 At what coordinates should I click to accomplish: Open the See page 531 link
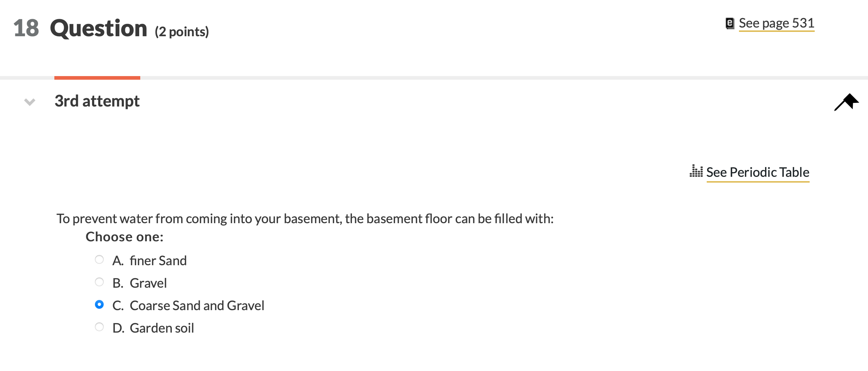point(776,24)
